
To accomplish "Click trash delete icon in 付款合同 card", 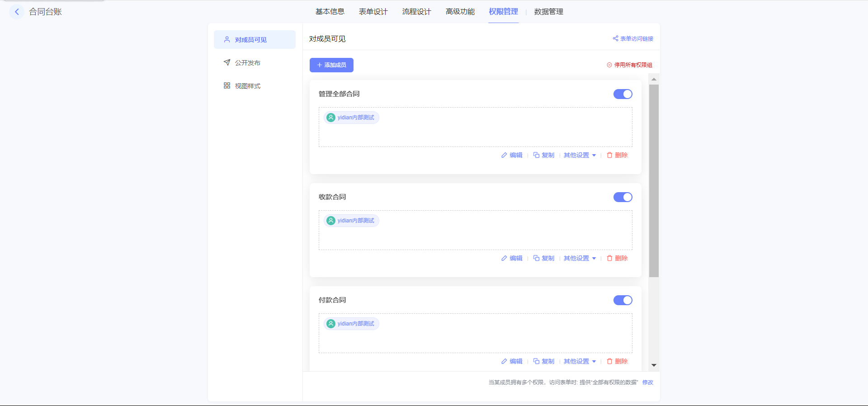I will pos(609,361).
